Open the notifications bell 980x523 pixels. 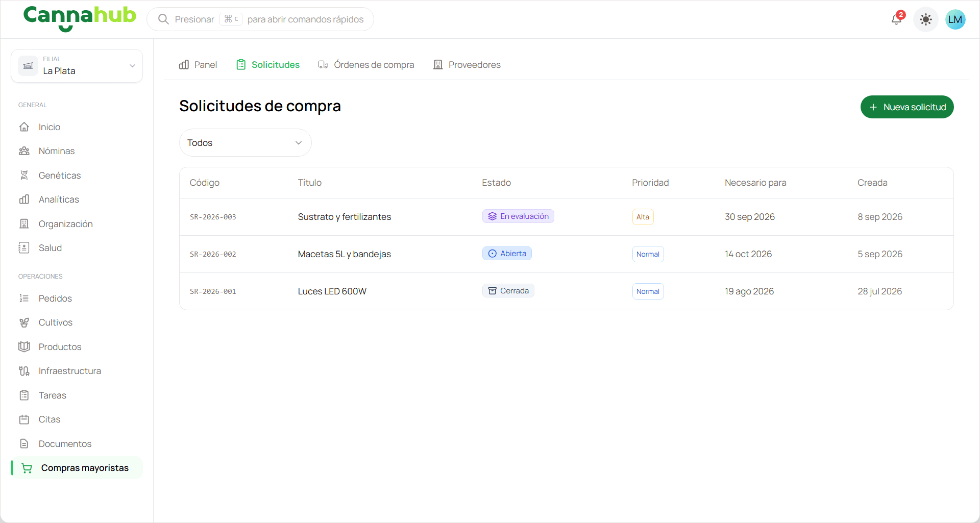click(x=897, y=19)
